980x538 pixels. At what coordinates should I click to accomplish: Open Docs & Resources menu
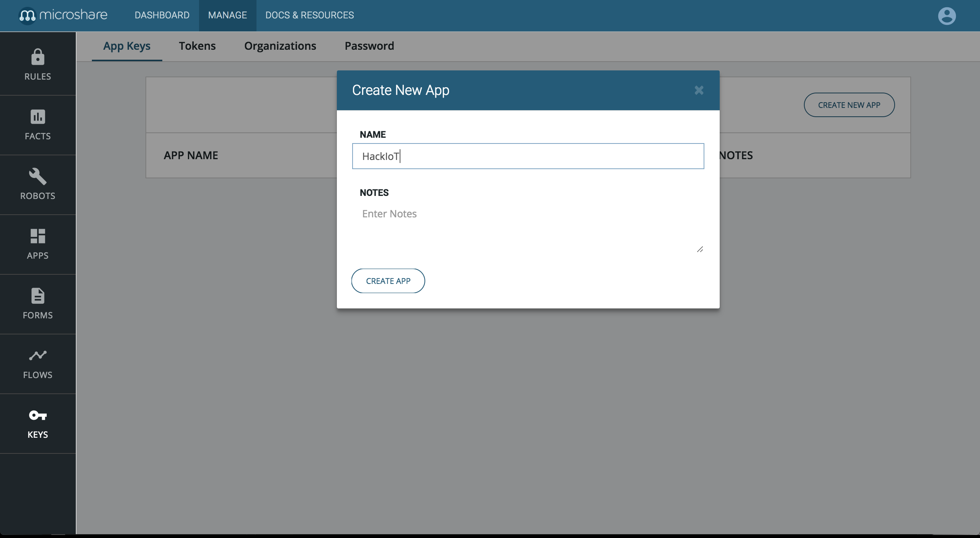309,15
